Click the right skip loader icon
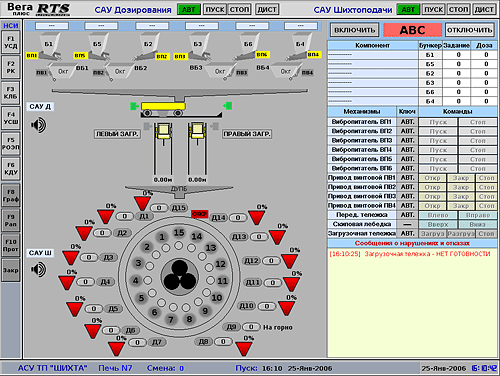 [197, 131]
